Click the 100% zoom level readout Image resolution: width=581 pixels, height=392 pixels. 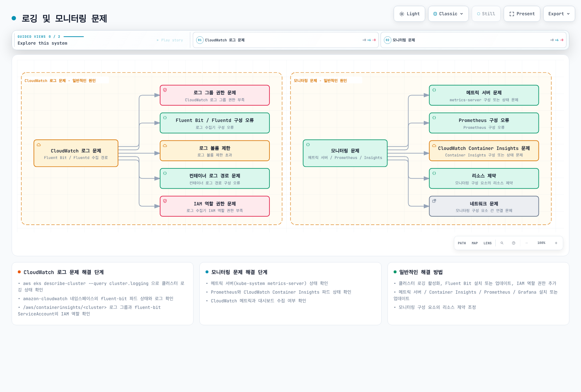pyautogui.click(x=541, y=243)
